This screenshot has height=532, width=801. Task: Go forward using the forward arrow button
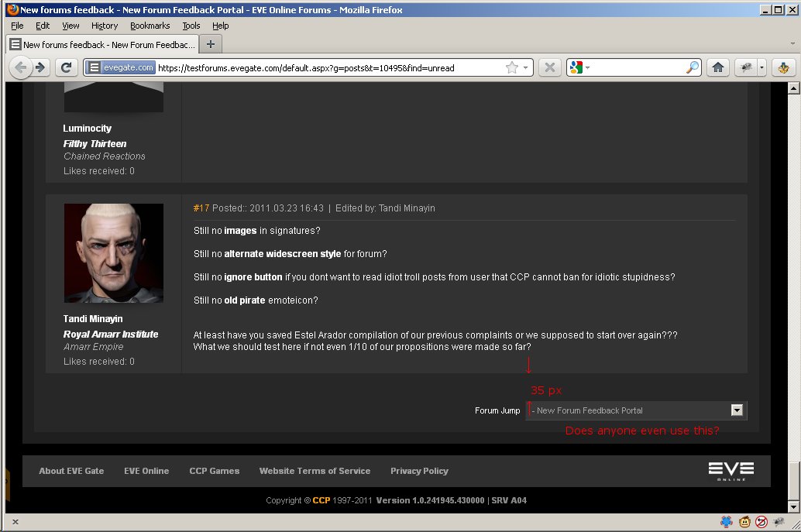pyautogui.click(x=41, y=67)
